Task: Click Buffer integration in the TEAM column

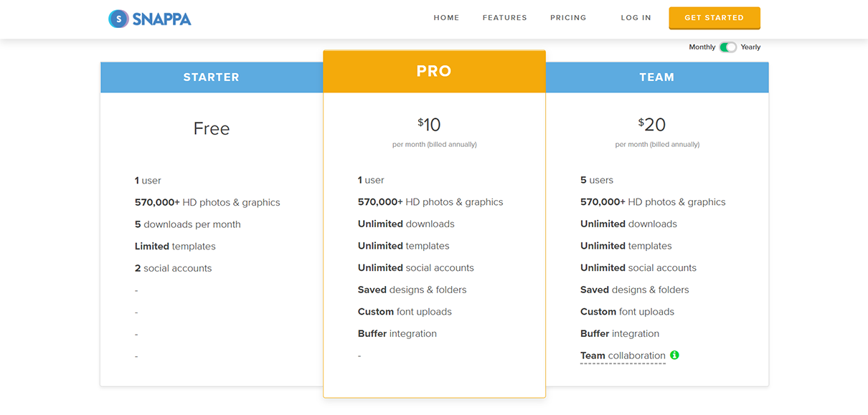Action: [620, 333]
